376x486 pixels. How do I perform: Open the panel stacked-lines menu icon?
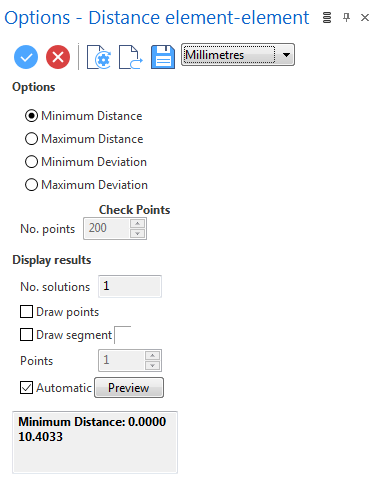(327, 17)
